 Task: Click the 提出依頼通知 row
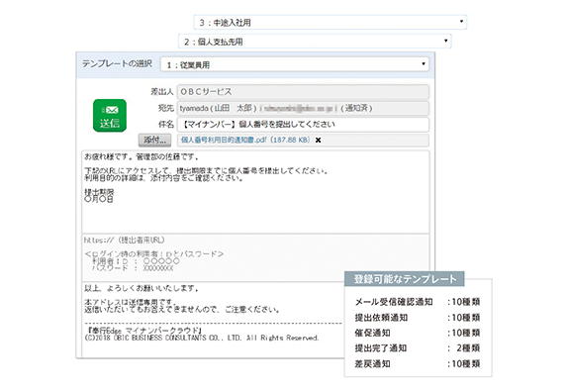(418, 317)
